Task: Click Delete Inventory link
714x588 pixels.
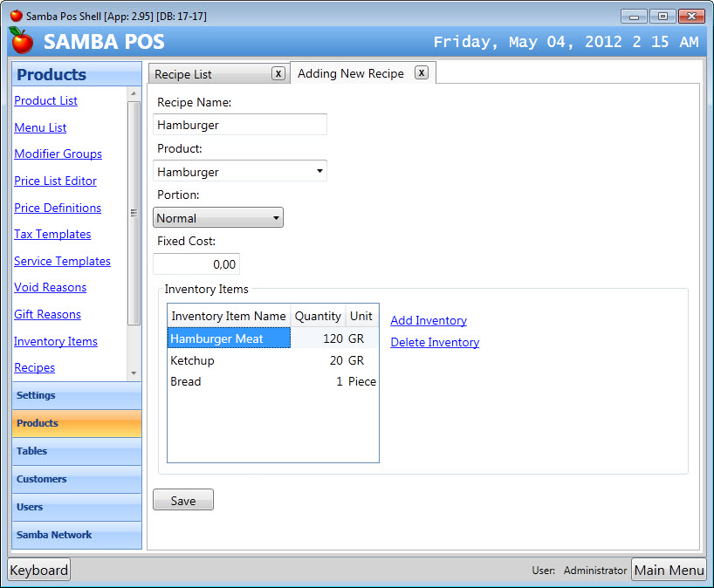Action: click(435, 342)
